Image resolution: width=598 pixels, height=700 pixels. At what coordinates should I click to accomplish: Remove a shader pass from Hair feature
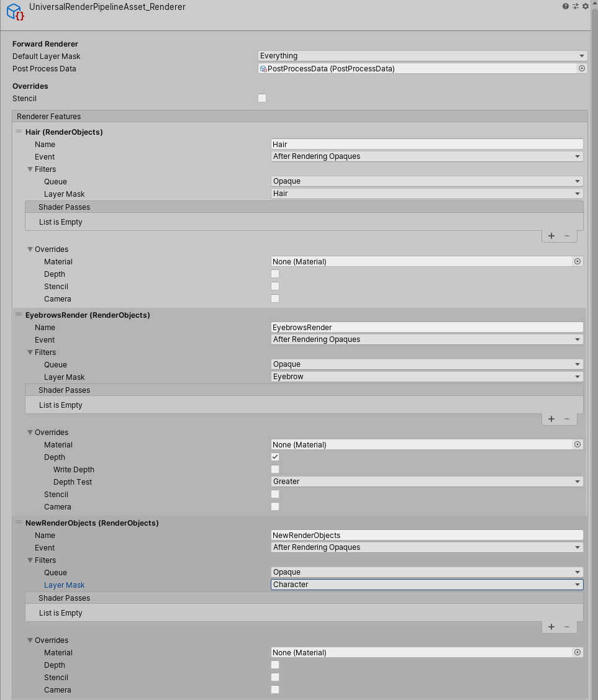[567, 236]
